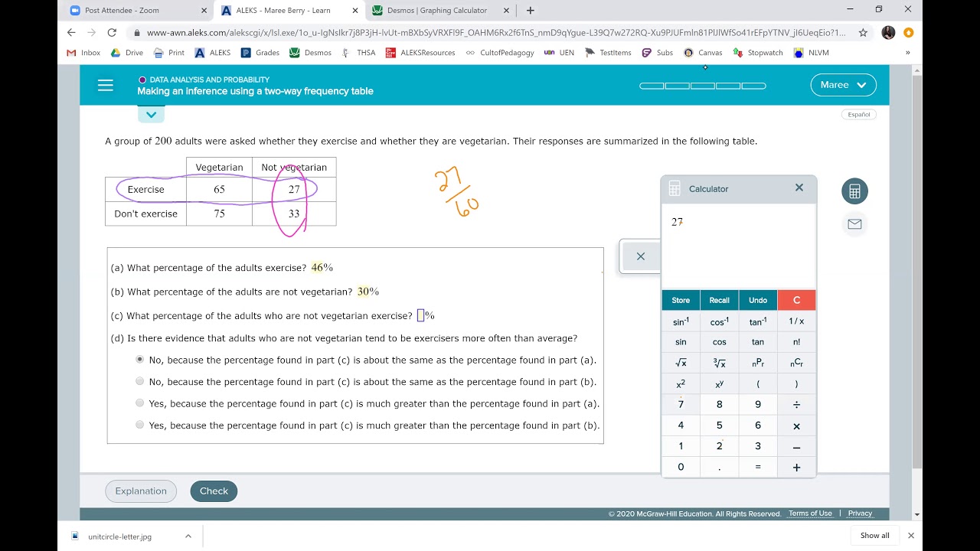The width and height of the screenshot is (980, 551).
Task: Click the calculator divide key
Action: tap(796, 404)
